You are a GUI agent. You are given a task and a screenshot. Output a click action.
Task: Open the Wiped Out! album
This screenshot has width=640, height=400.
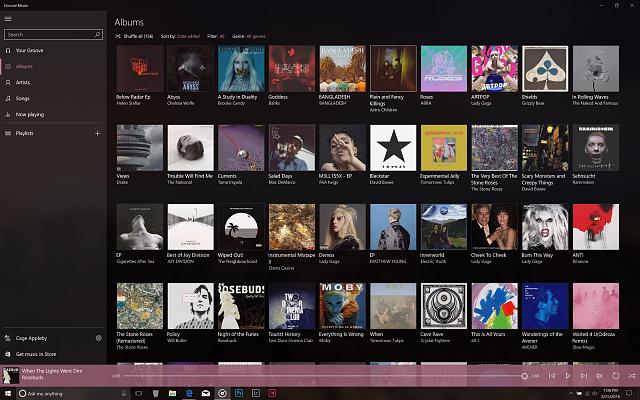(241, 227)
